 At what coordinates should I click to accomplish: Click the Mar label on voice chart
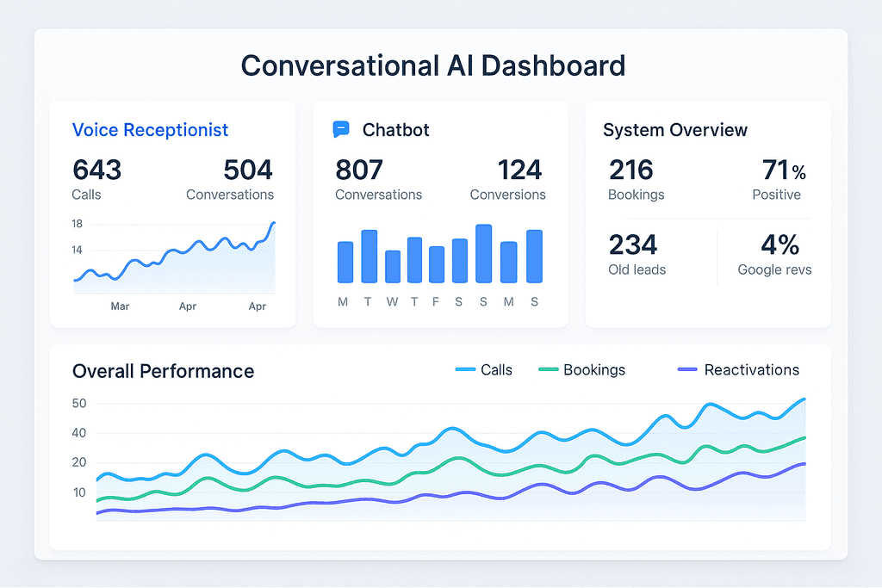coord(120,306)
